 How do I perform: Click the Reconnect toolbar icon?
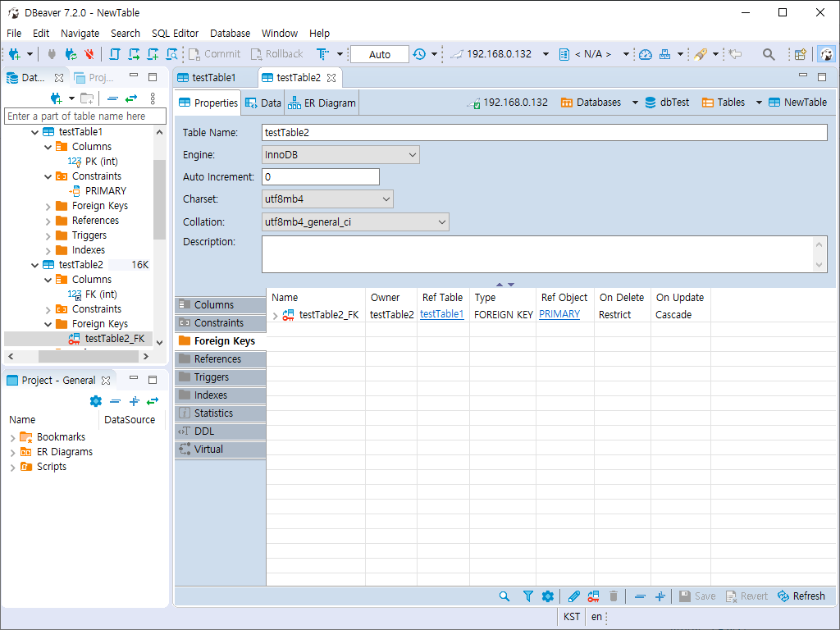71,54
